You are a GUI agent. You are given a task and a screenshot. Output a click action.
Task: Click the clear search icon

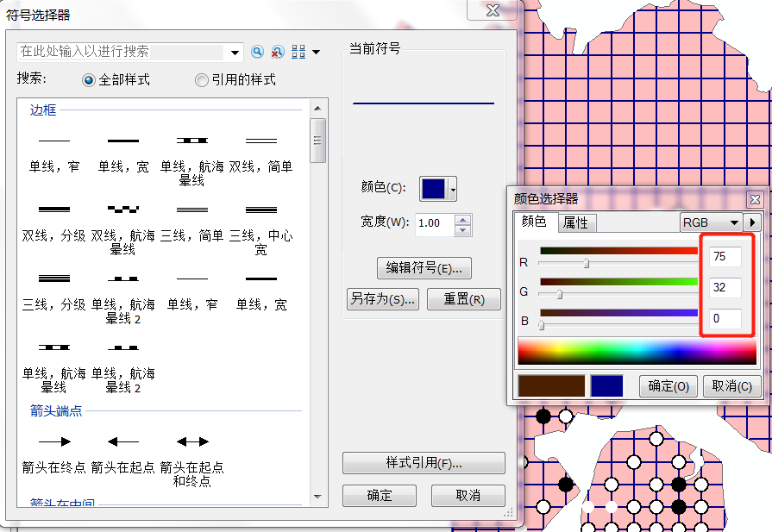click(x=278, y=52)
